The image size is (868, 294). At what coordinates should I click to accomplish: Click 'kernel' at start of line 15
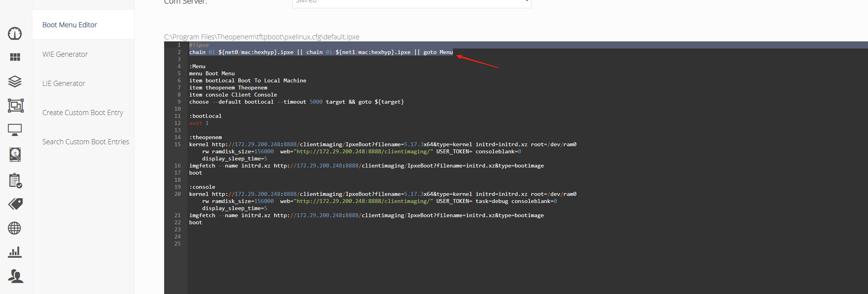tap(199, 144)
